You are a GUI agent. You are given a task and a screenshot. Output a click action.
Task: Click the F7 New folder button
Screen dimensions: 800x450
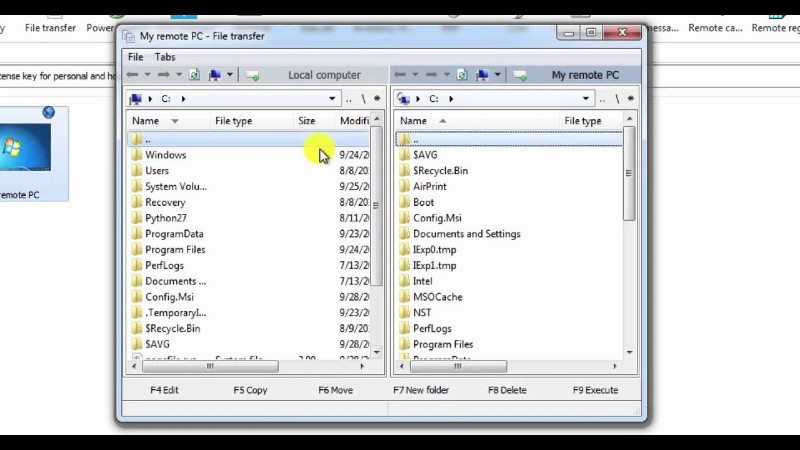(x=421, y=390)
